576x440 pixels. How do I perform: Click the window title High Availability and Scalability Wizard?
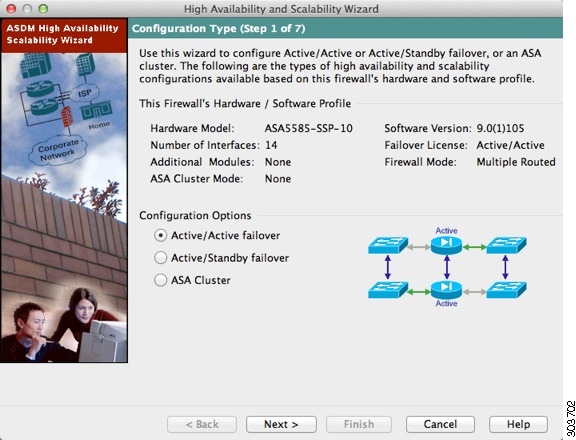pos(281,9)
